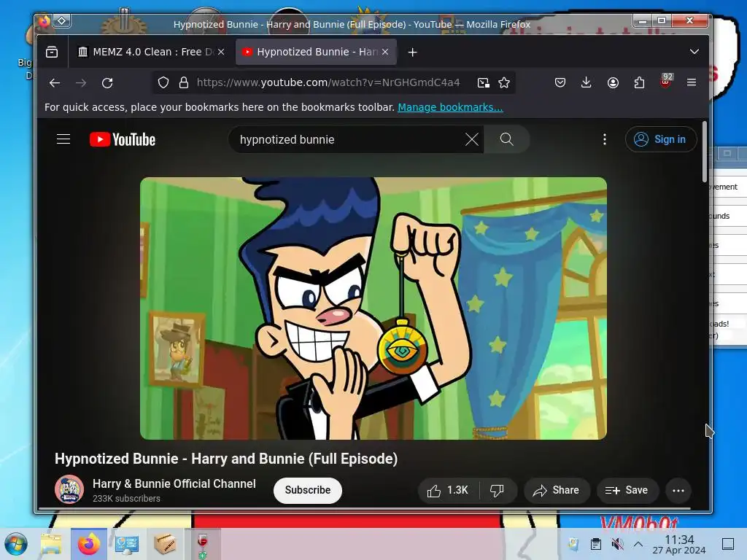Show site security padlock info
This screenshot has width=747, height=560.
tap(184, 83)
